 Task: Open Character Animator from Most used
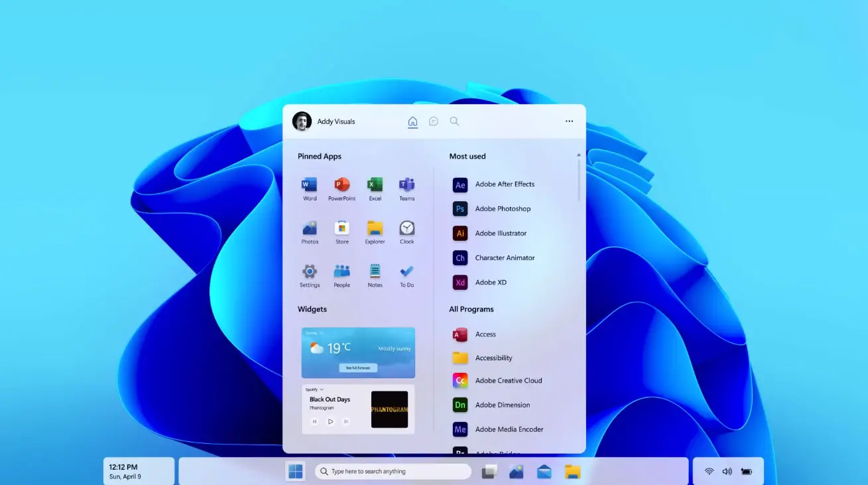(494, 258)
